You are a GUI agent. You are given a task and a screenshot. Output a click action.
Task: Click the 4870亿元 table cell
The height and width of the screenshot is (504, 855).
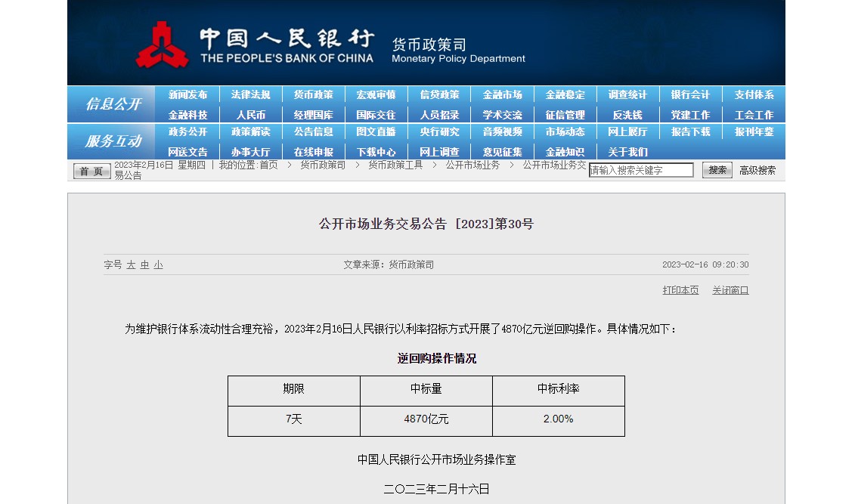[426, 421]
